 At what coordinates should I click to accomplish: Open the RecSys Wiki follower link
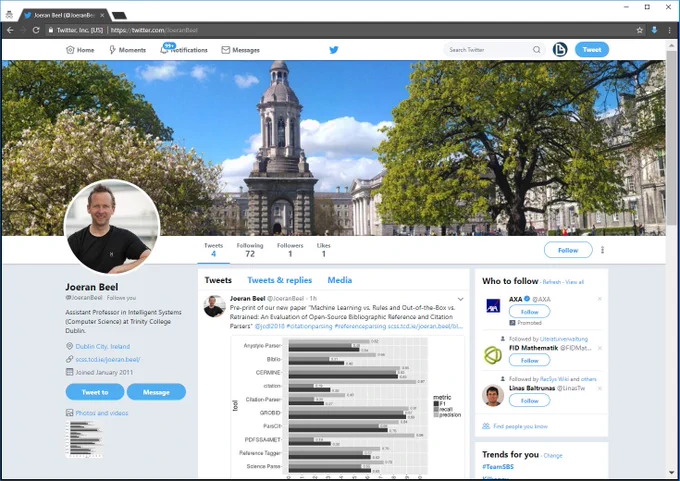pos(554,379)
